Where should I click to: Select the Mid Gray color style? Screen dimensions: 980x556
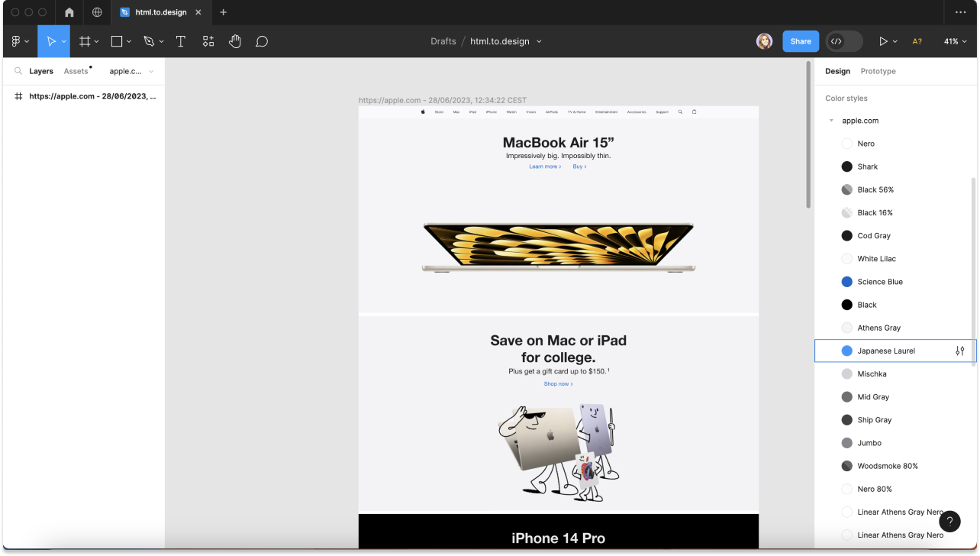895,396
